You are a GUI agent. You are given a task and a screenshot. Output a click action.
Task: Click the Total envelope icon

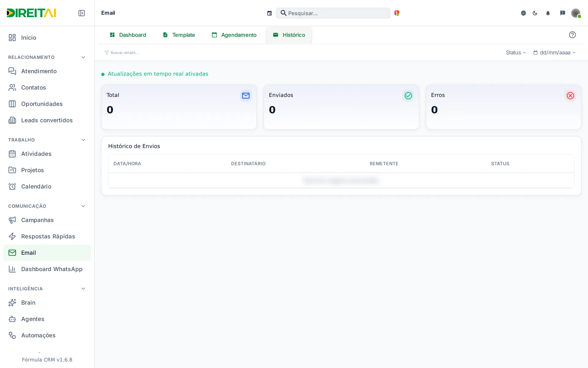[x=246, y=96]
